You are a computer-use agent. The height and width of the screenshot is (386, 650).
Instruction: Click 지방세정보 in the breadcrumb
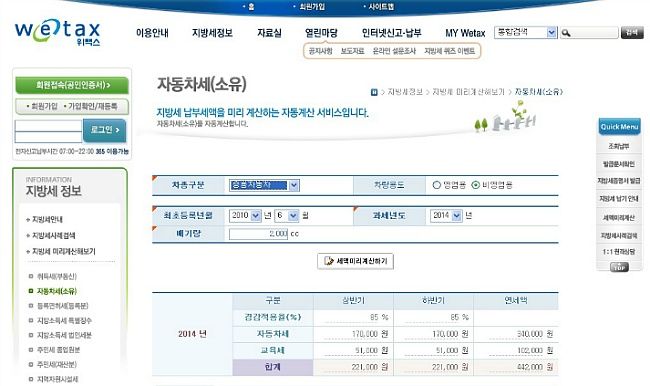[x=405, y=92]
